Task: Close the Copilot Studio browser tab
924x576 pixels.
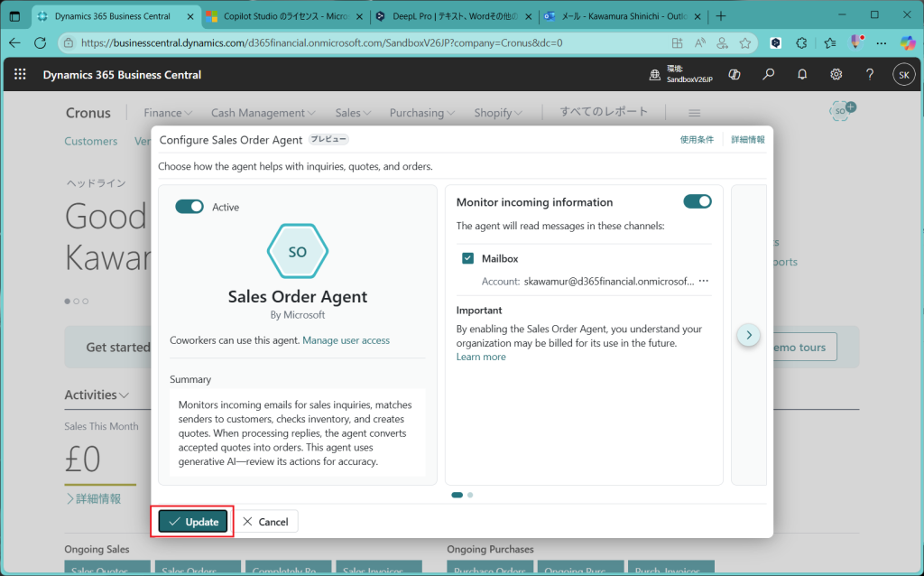Action: (359, 16)
